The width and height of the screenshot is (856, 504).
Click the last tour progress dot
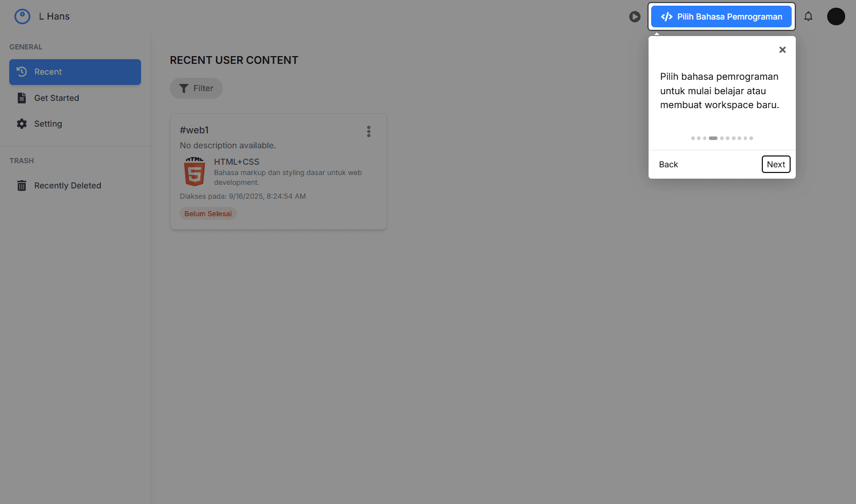click(751, 138)
